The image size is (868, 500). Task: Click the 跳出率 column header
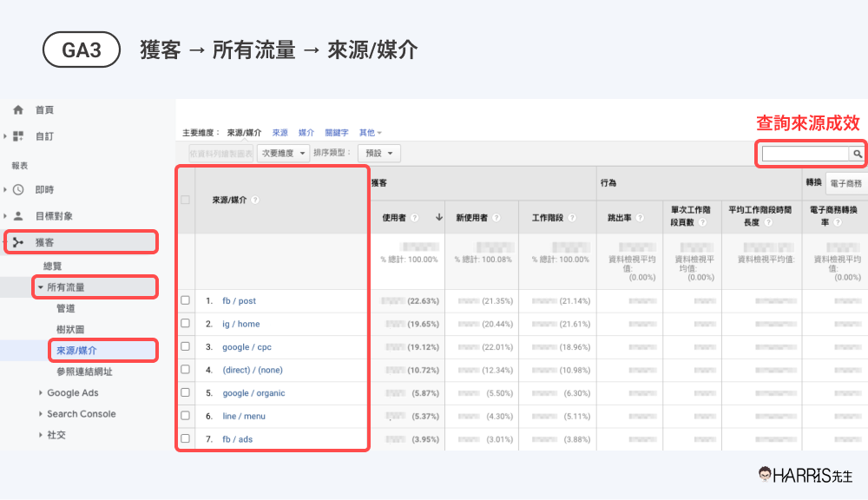(x=620, y=218)
